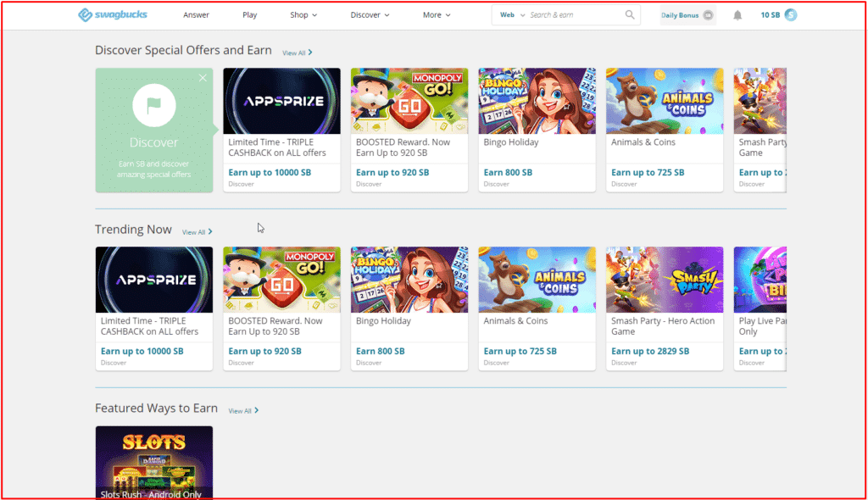This screenshot has width=868, height=500.
Task: Click the search magnifier icon
Action: pyautogui.click(x=629, y=14)
